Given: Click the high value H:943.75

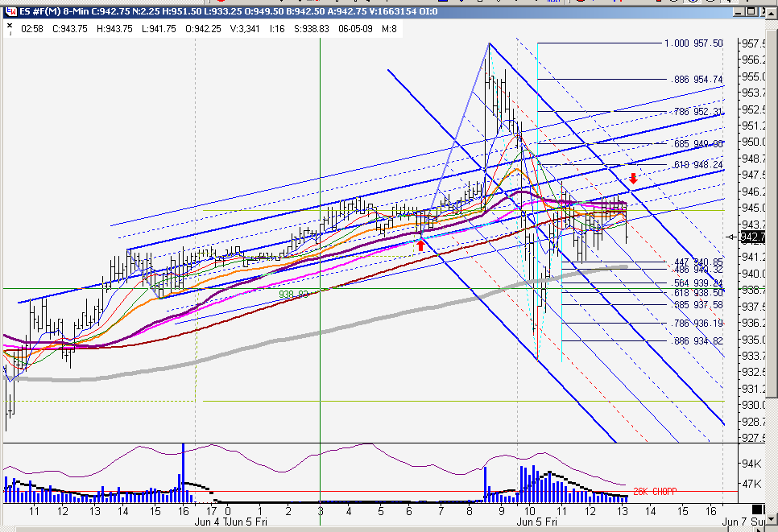Looking at the screenshot, I should (x=114, y=29).
